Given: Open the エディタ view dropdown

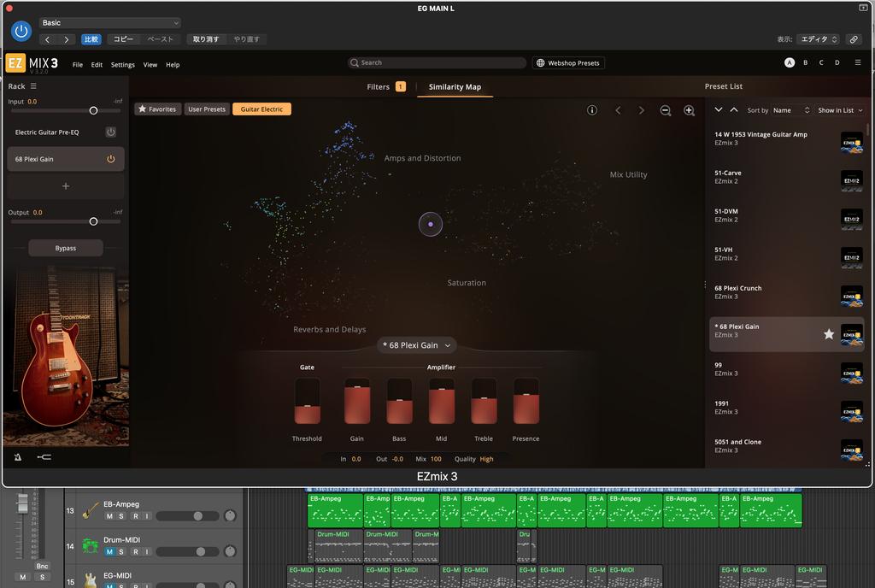Looking at the screenshot, I should [818, 39].
